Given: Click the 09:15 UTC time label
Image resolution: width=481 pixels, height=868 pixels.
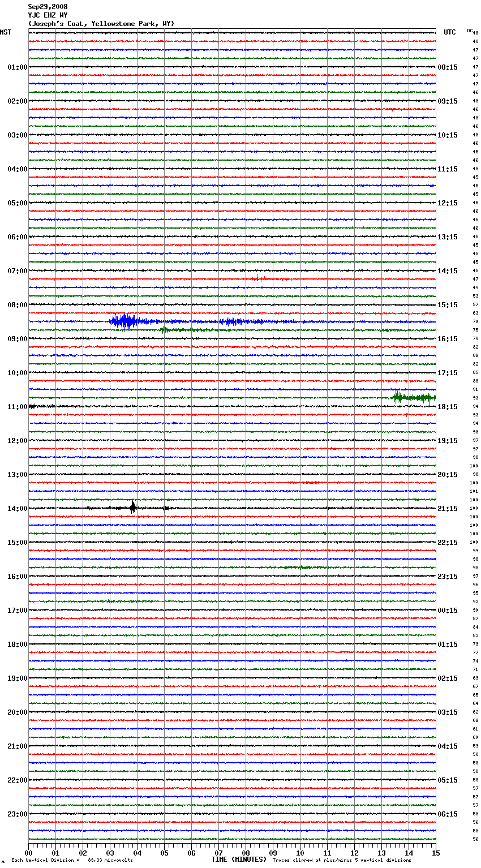Looking at the screenshot, I should coord(448,101).
